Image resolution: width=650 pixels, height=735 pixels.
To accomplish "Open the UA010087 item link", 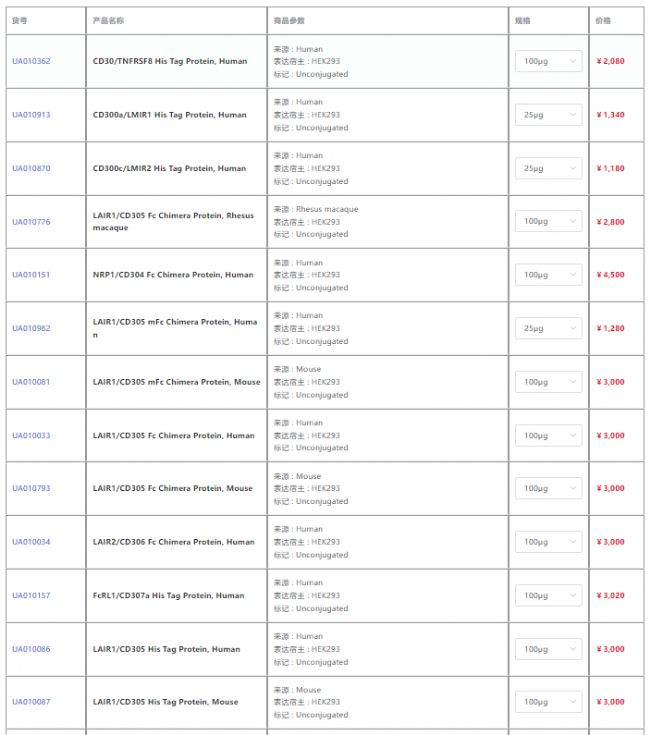I will click(x=31, y=702).
